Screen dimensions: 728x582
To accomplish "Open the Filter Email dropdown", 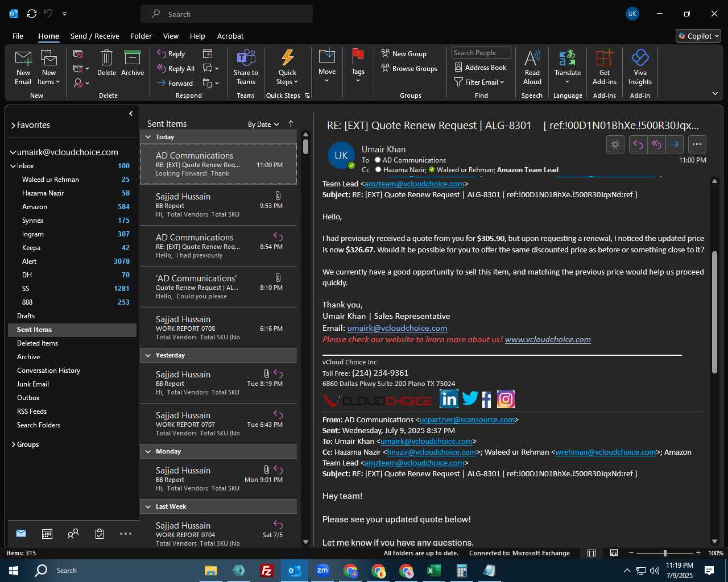I will pos(479,82).
